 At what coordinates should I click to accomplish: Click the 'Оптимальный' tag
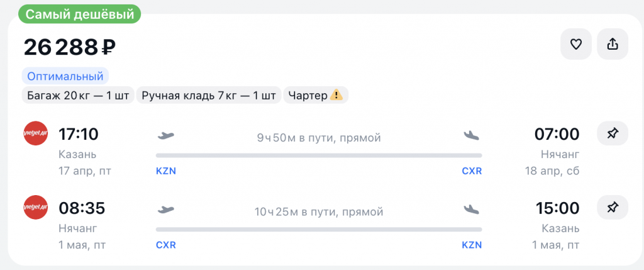65,77
